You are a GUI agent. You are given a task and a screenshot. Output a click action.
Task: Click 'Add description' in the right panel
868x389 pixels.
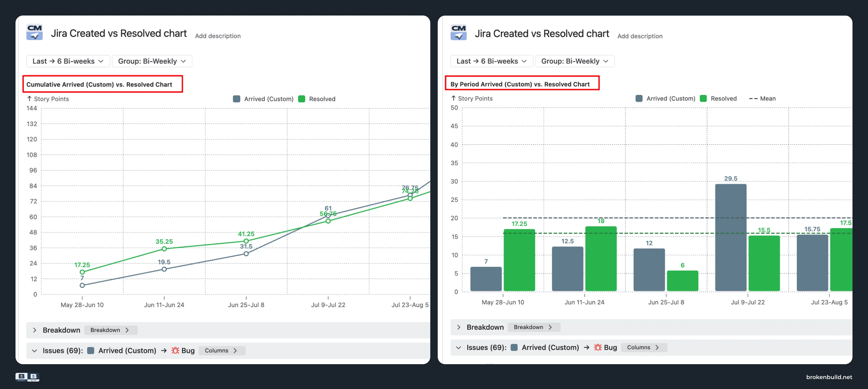[x=640, y=36]
